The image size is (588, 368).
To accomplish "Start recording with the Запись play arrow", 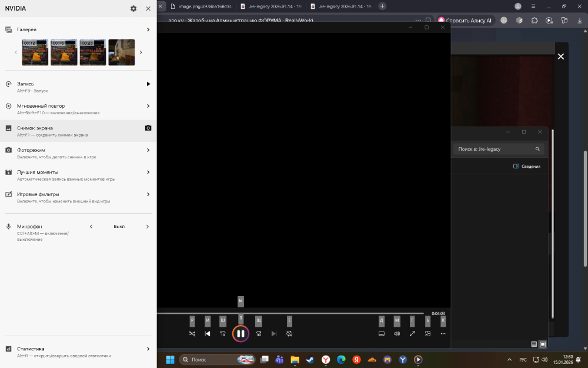I will point(148,84).
